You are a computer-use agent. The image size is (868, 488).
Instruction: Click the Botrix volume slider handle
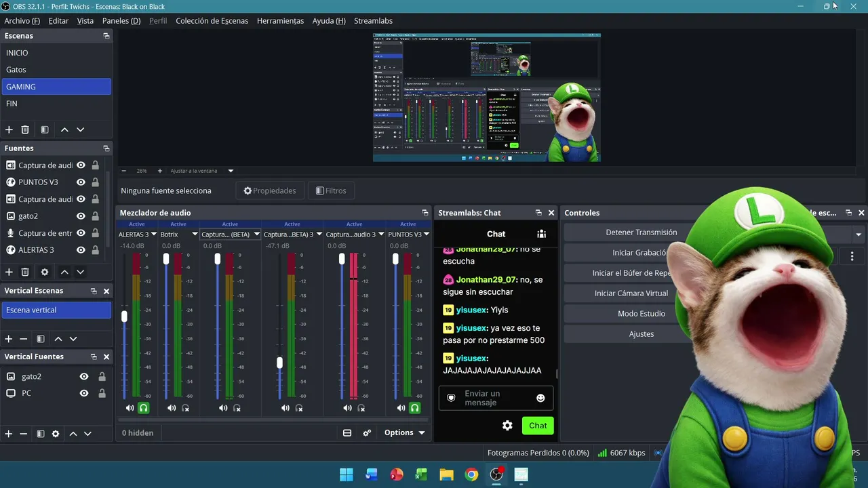166,259
